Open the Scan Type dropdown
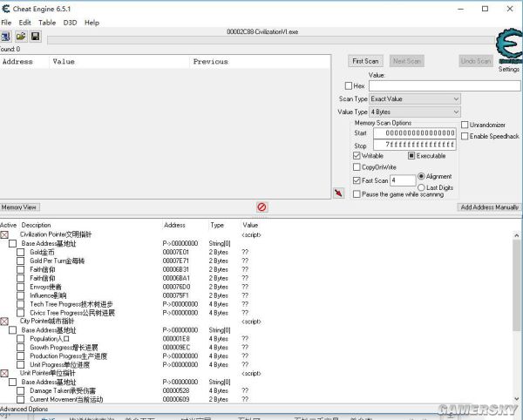Image resolution: width=523 pixels, height=420 pixels. click(x=415, y=99)
